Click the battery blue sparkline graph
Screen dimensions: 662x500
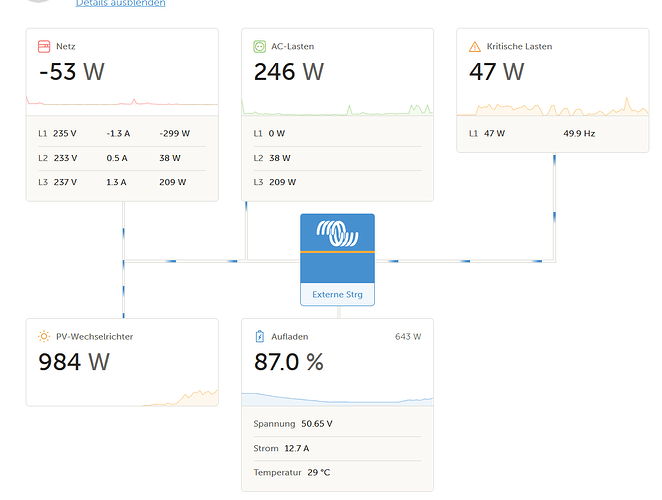click(337, 399)
